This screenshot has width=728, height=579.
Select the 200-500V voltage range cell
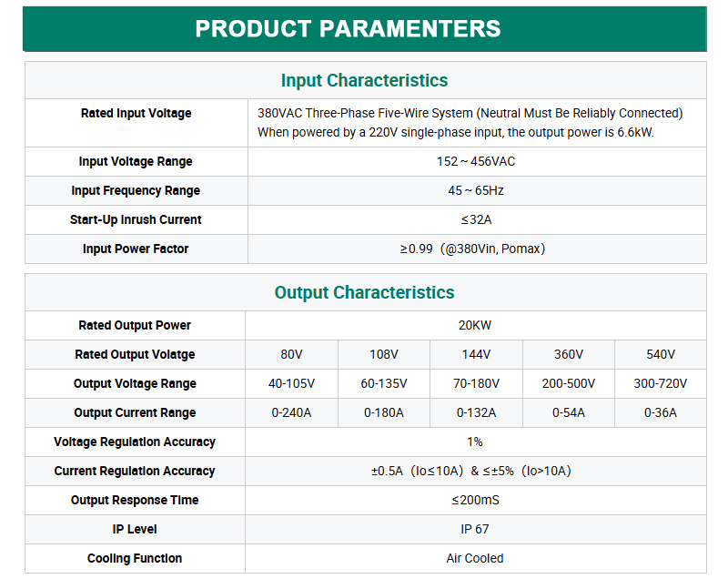click(x=568, y=383)
